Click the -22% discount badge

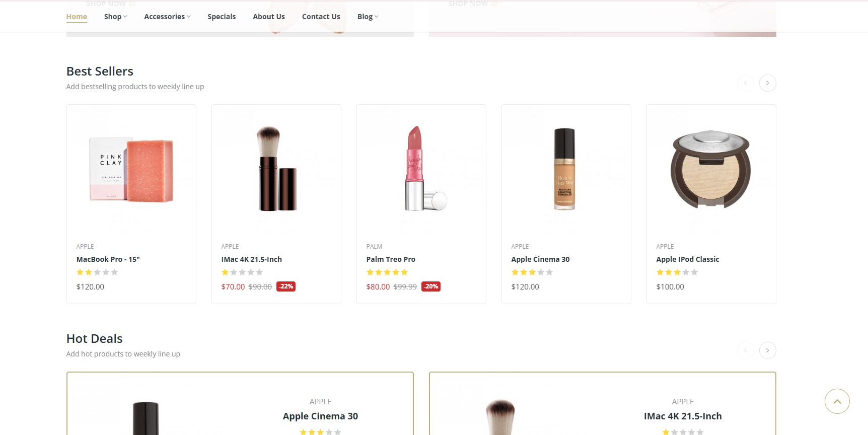286,286
